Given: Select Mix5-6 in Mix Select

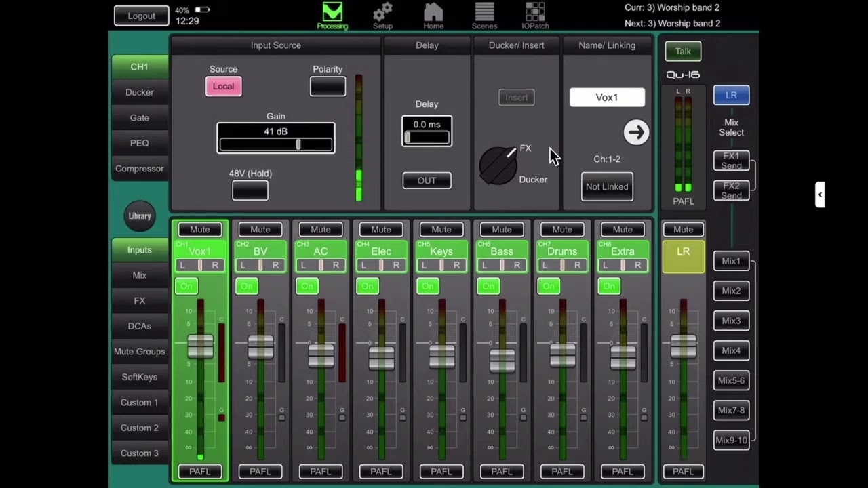Looking at the screenshot, I should [731, 380].
